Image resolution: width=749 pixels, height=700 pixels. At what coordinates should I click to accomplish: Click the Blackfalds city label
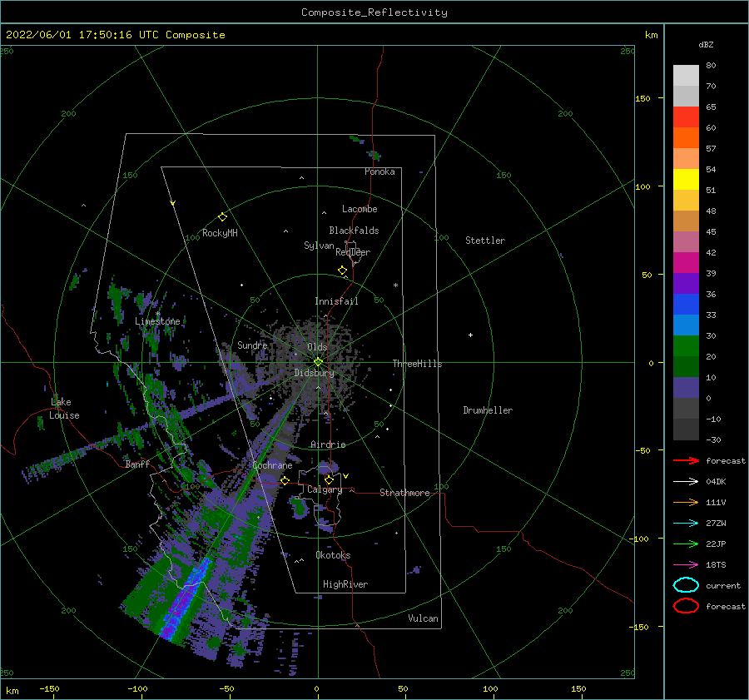[x=354, y=231]
